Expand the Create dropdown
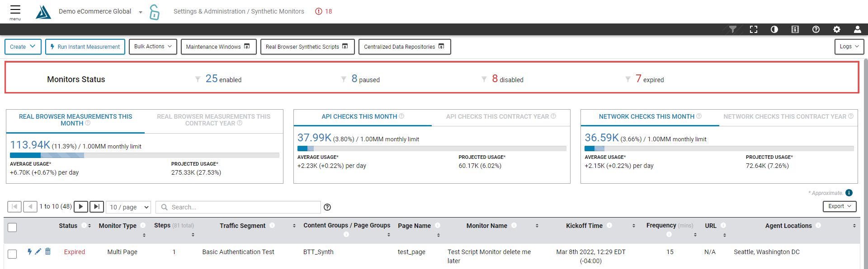This screenshot has width=868, height=269. point(23,46)
